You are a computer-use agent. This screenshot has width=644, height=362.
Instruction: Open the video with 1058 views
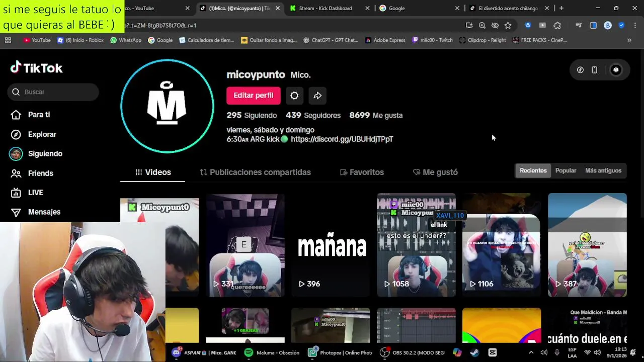(416, 245)
